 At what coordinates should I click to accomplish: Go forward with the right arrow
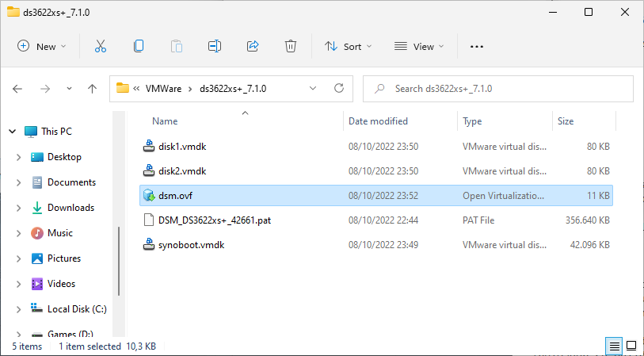click(45, 88)
